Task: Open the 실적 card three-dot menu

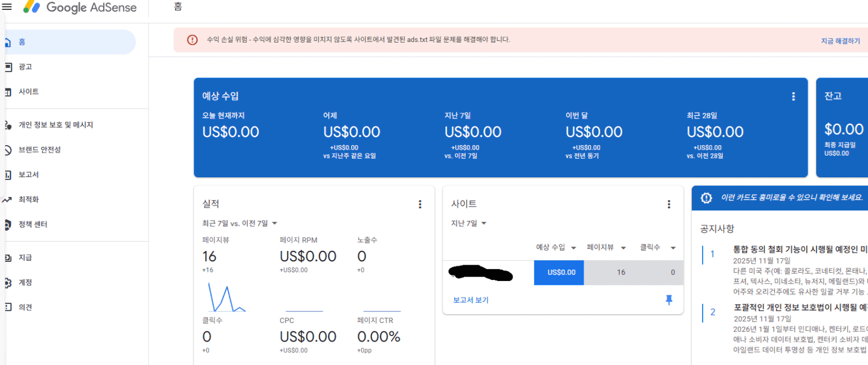Action: [420, 204]
